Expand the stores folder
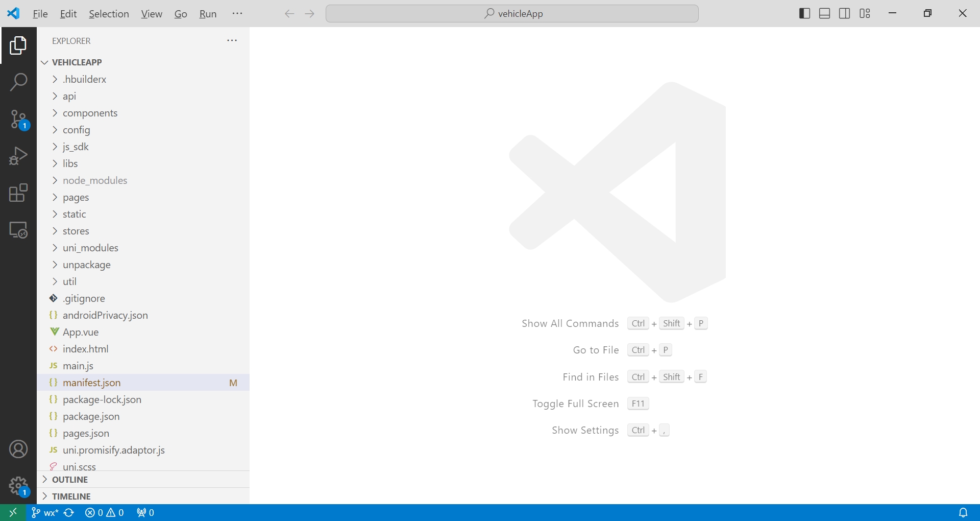This screenshot has width=980, height=521. tap(143, 231)
